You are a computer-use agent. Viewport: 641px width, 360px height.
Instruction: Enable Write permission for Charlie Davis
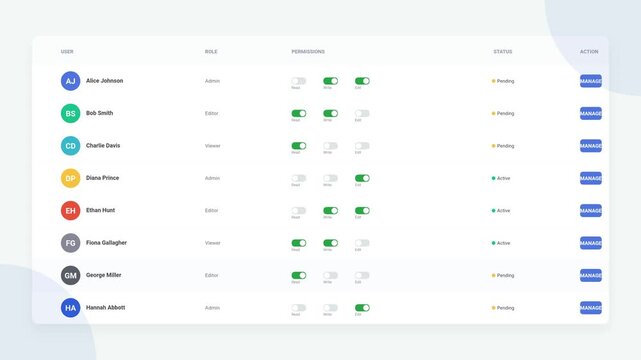click(x=330, y=146)
